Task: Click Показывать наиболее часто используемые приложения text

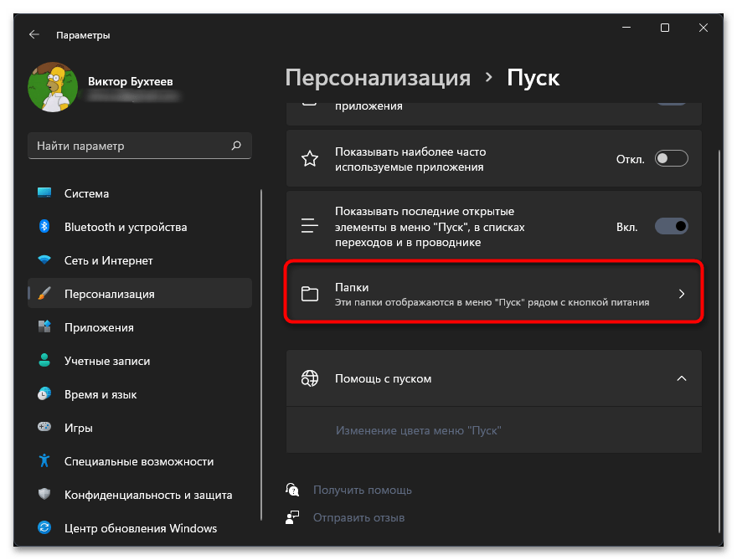Action: pos(410,159)
